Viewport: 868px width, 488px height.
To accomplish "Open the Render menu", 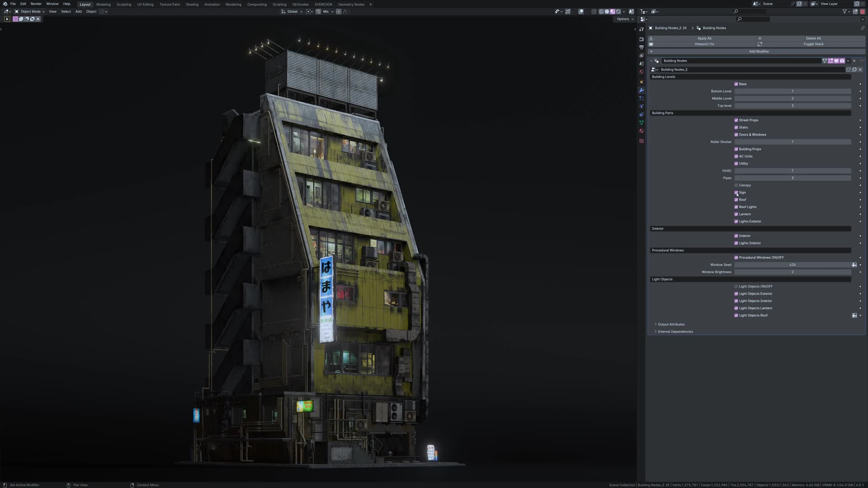I will [x=36, y=4].
